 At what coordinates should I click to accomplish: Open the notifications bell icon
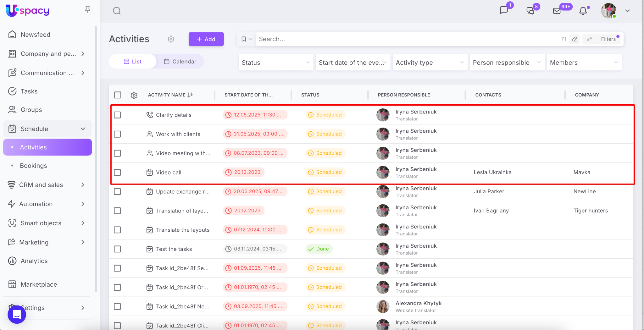tap(583, 11)
